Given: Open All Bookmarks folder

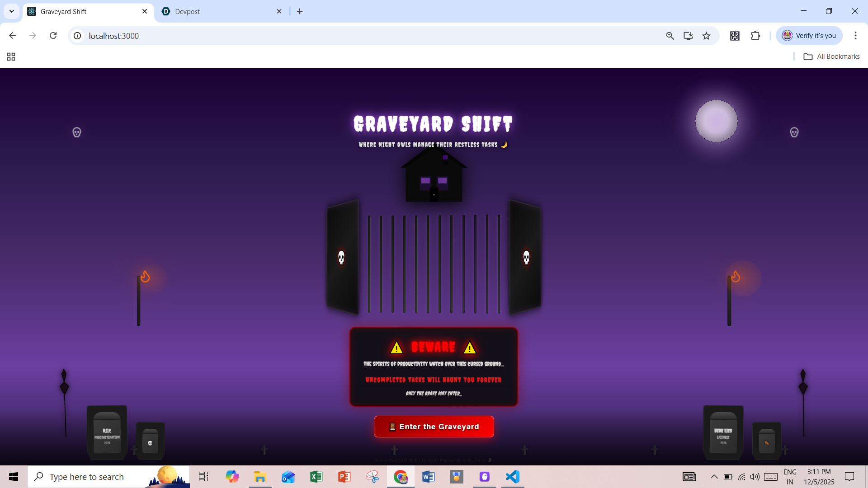Looking at the screenshot, I should click(x=831, y=56).
